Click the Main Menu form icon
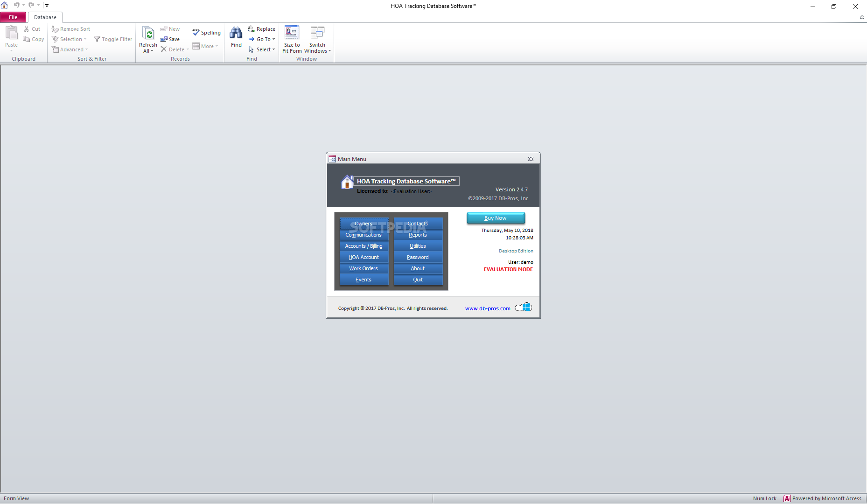This screenshot has height=504, width=867. (332, 159)
